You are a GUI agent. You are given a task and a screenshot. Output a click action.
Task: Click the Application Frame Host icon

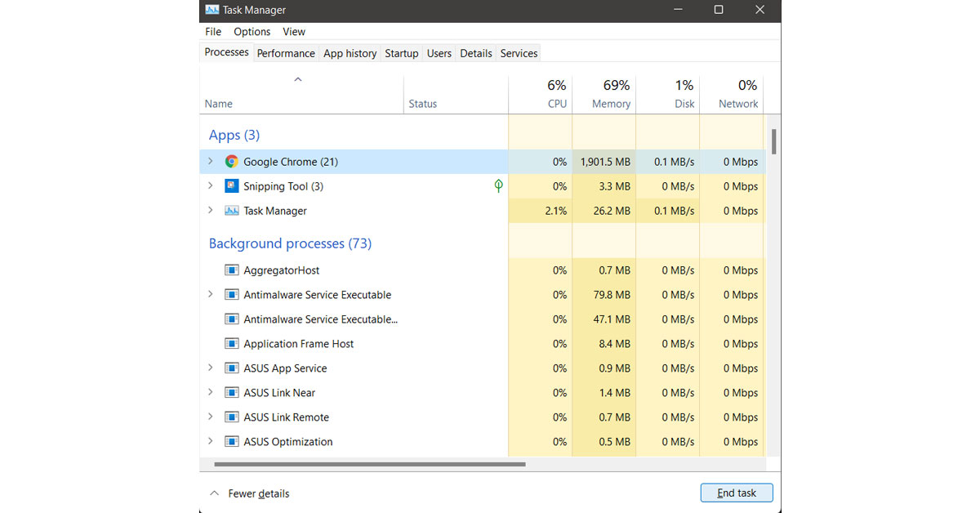pos(232,344)
